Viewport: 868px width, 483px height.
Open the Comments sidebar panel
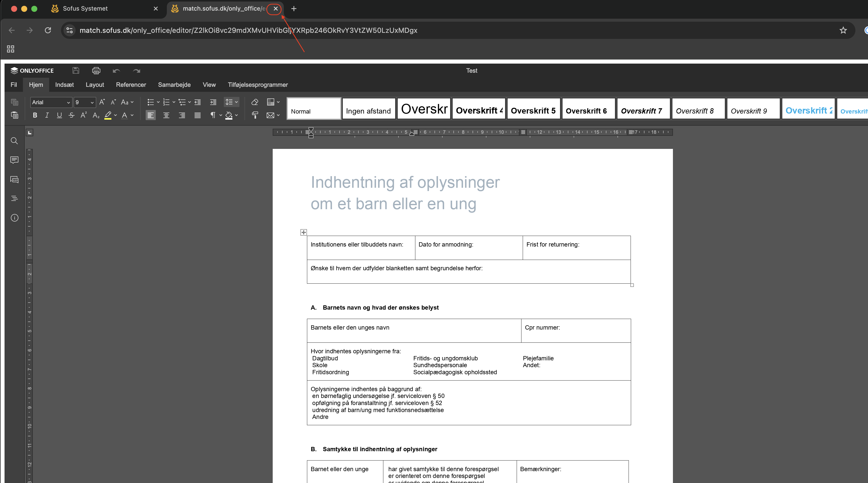pyautogui.click(x=14, y=160)
